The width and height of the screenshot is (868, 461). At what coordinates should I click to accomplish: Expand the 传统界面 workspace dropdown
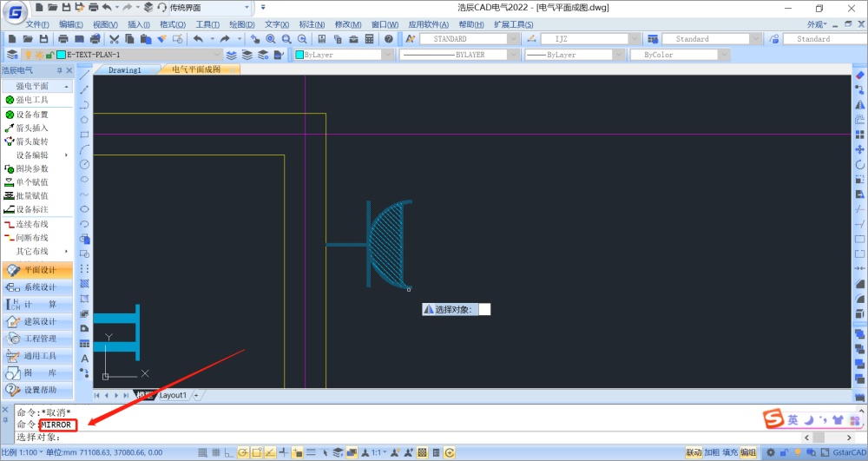click(247, 8)
